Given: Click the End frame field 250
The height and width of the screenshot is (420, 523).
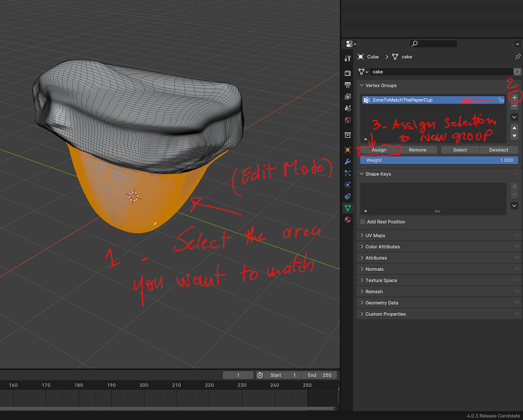Looking at the screenshot, I should pos(319,375).
